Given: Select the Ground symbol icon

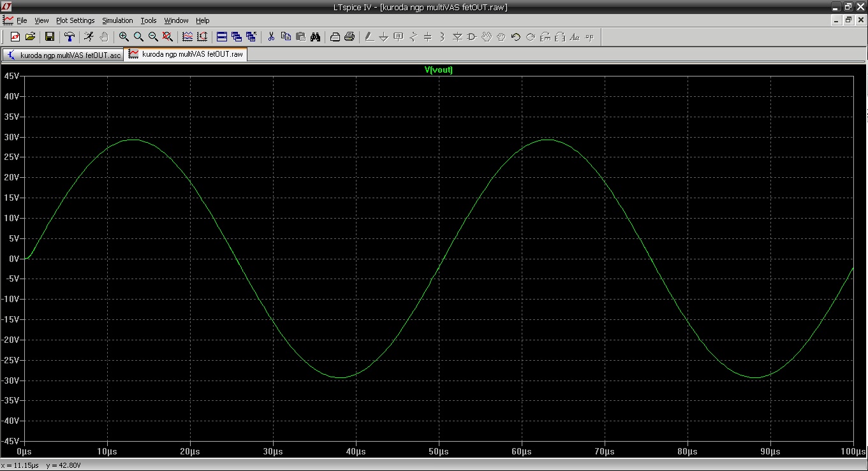Looking at the screenshot, I should coord(384,37).
